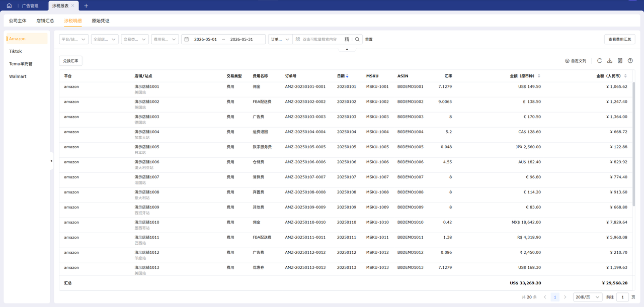Viewport: 644px width, 307px height.
Task: Open 自定义列 column settings
Action: tap(576, 61)
